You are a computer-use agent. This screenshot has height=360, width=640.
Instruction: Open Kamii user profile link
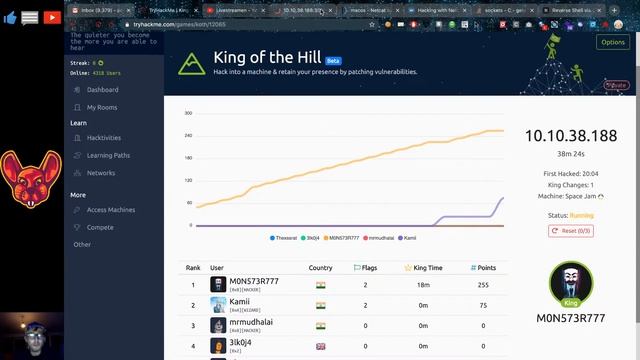point(239,302)
